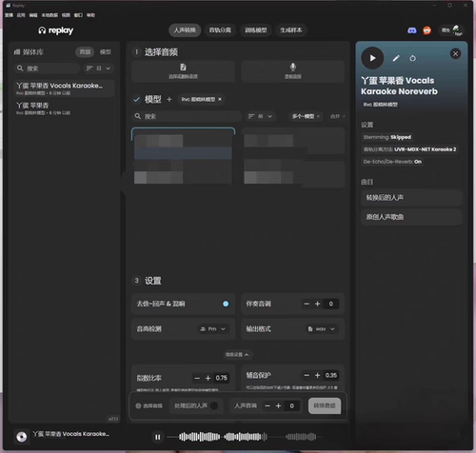Decrease 伴奏音调 with the minus button

[307, 304]
